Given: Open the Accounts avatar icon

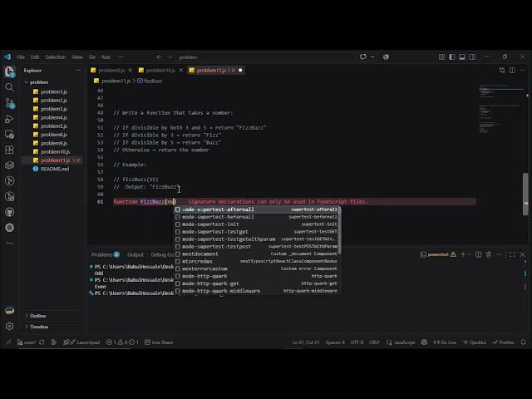Looking at the screenshot, I should [x=9, y=310].
